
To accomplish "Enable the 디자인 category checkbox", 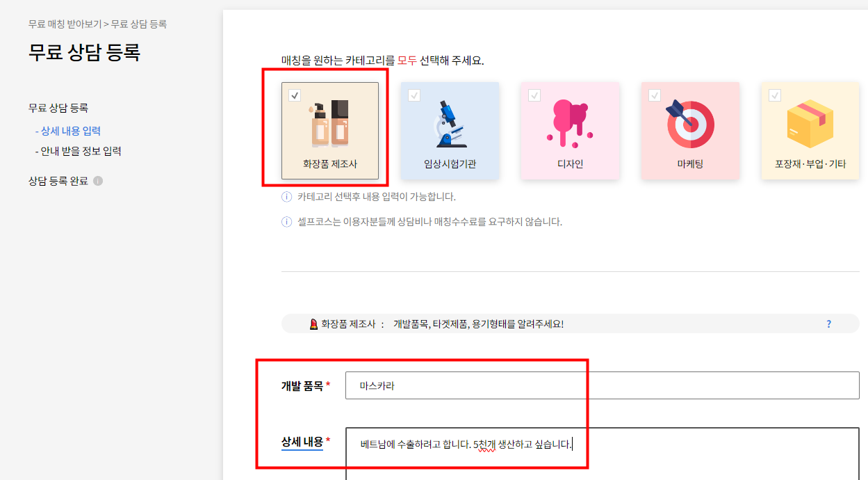I will [x=534, y=95].
